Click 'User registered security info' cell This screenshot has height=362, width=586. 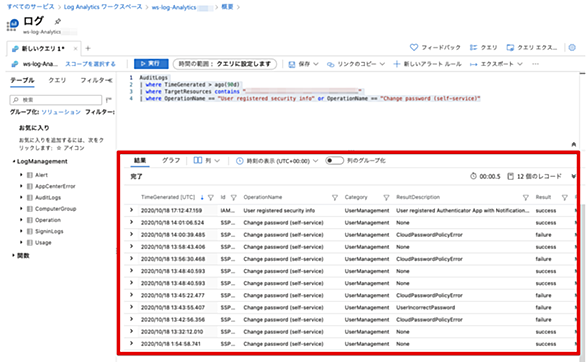click(279, 211)
